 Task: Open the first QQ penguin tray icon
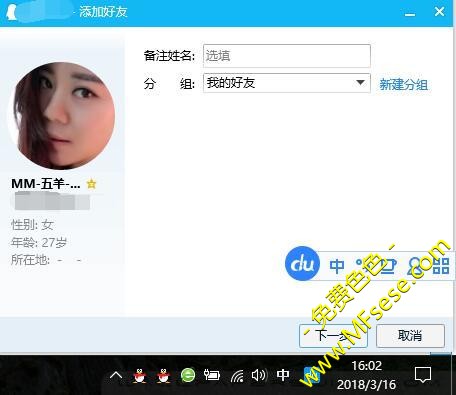[x=140, y=376]
